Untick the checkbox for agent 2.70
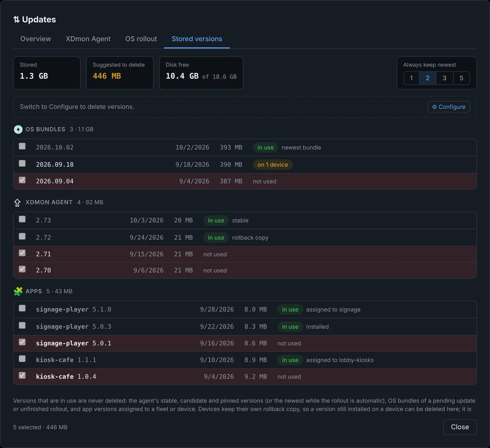The height and width of the screenshot is (448, 490). pyautogui.click(x=22, y=269)
